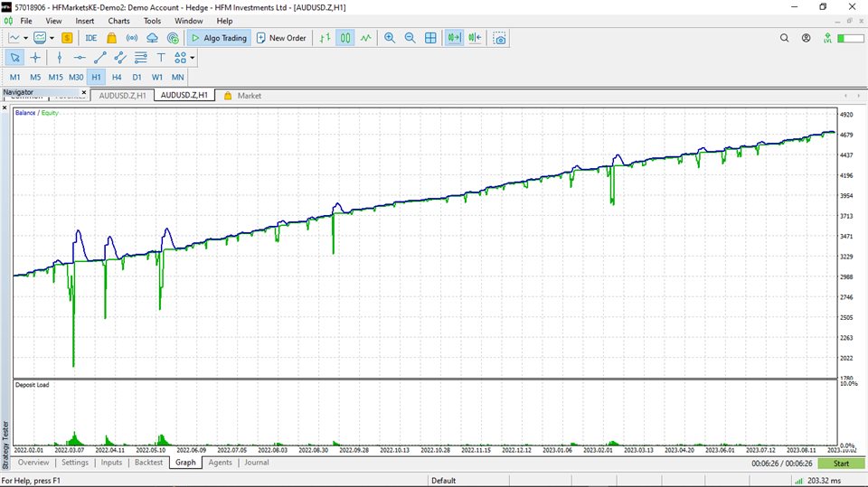The height and width of the screenshot is (487, 868).
Task: Select the equidistant channel tool
Action: (120, 58)
